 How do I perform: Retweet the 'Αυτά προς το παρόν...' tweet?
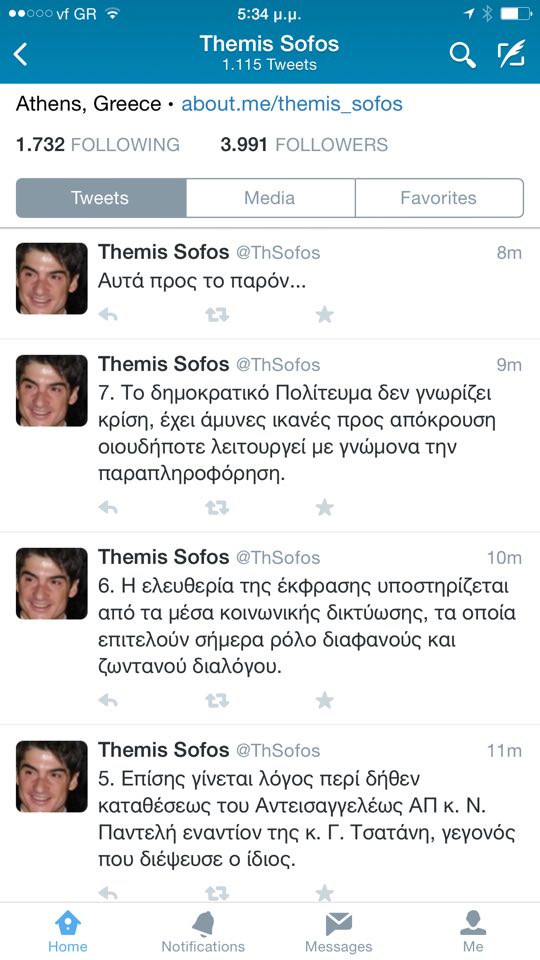217,315
